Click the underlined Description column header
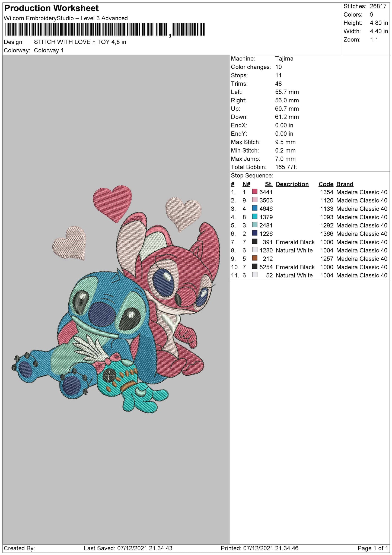The height and width of the screenshot is (555, 392). tap(292, 184)
